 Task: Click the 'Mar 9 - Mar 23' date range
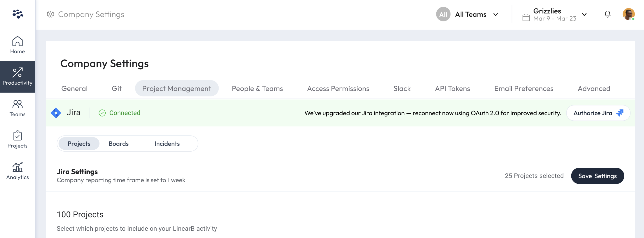[555, 19]
